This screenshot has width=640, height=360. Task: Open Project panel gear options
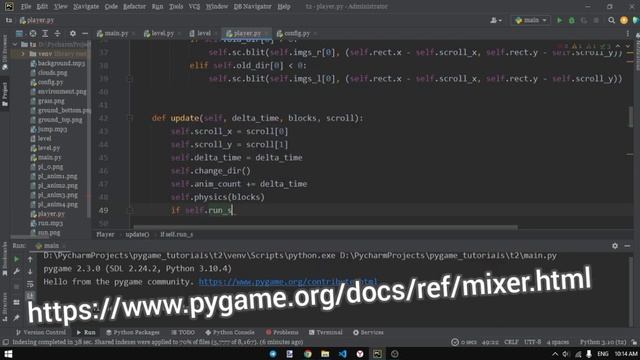[x=73, y=33]
